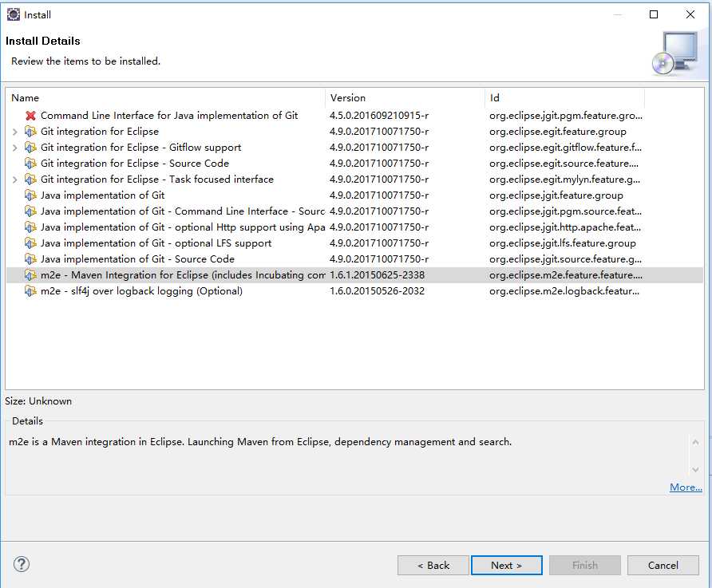Click version 1.6.0.20150526-2032 cell
This screenshot has height=588, width=712.
click(x=378, y=291)
